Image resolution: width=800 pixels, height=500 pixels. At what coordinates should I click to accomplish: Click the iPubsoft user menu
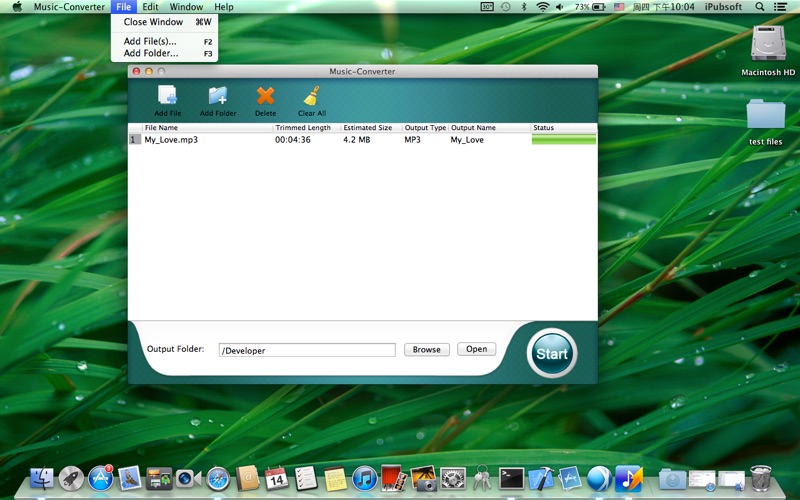pyautogui.click(x=723, y=7)
